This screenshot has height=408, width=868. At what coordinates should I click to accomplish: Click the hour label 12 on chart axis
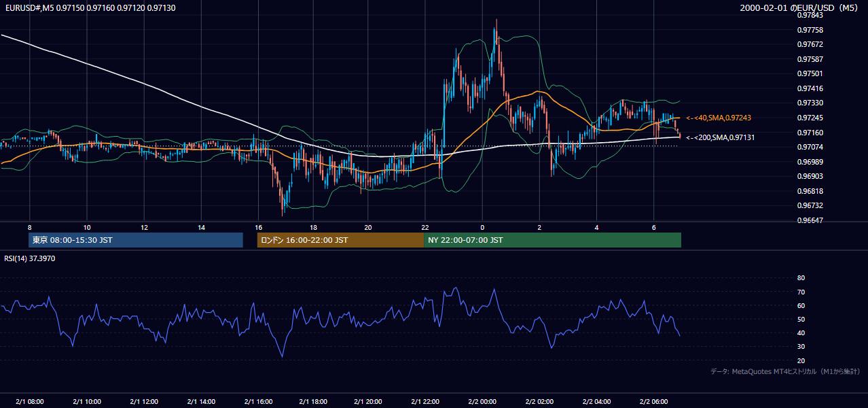click(144, 227)
